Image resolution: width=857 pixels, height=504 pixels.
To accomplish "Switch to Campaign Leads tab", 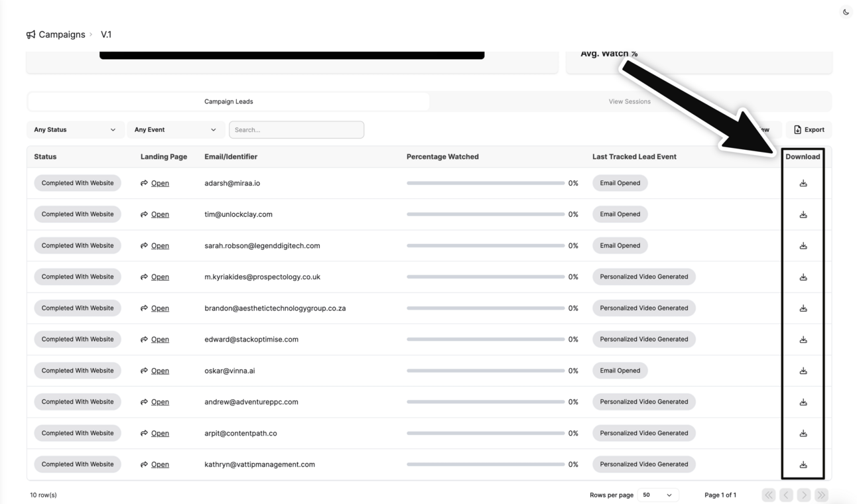I will coord(228,101).
